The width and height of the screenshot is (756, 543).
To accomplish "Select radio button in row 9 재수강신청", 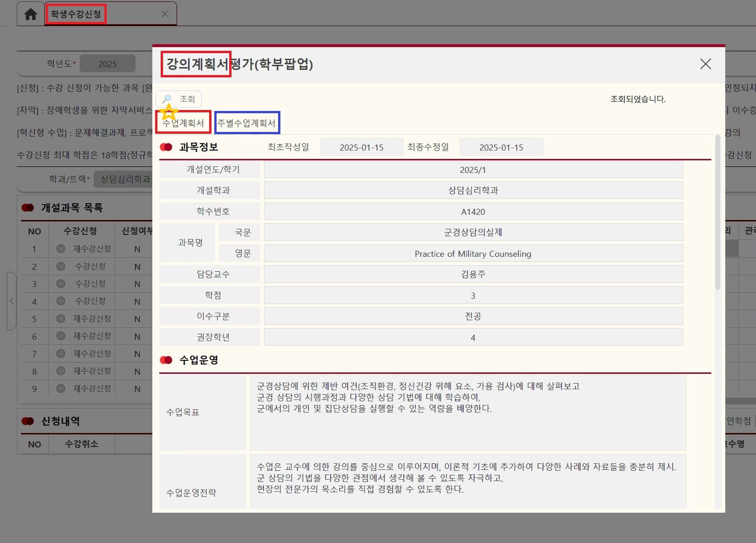I will click(61, 388).
